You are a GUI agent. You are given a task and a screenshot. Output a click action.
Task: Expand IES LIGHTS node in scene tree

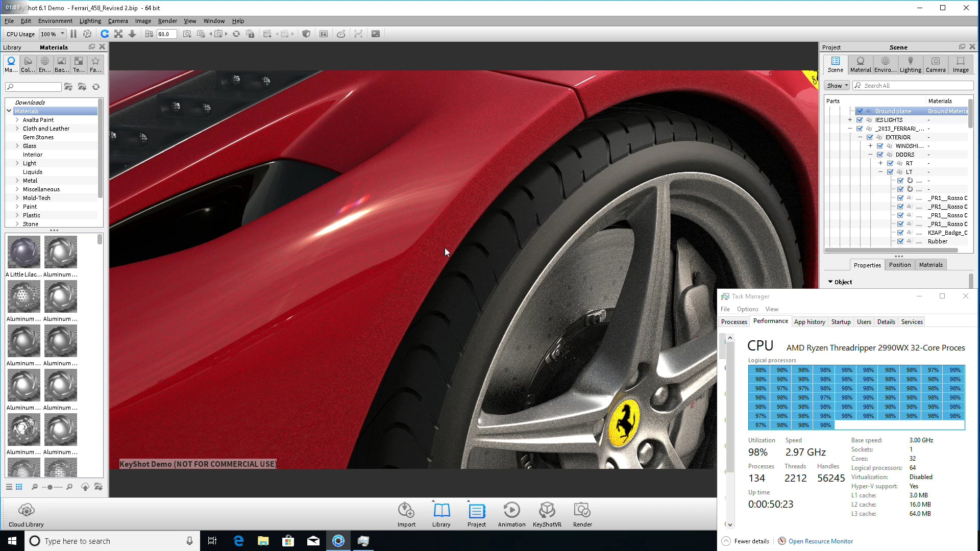(x=850, y=120)
